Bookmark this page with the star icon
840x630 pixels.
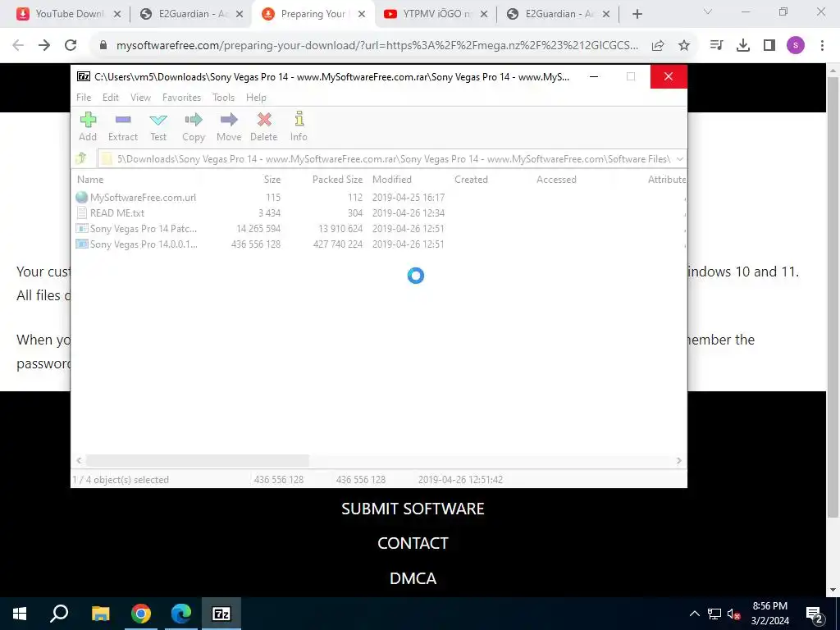point(684,46)
